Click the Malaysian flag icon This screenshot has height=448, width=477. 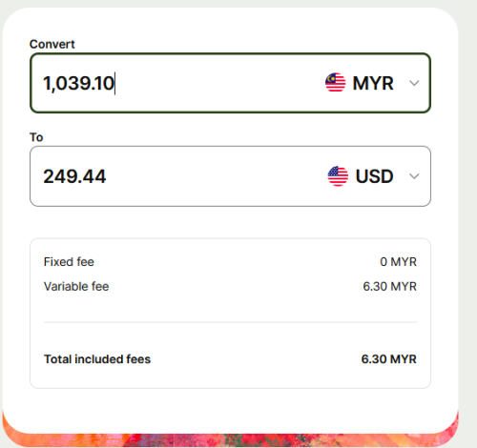point(335,83)
